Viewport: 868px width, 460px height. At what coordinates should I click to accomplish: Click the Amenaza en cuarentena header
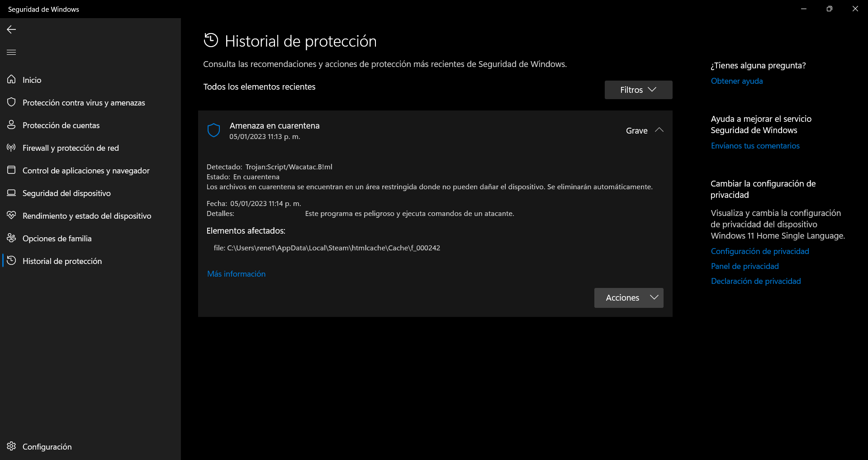[x=275, y=125]
